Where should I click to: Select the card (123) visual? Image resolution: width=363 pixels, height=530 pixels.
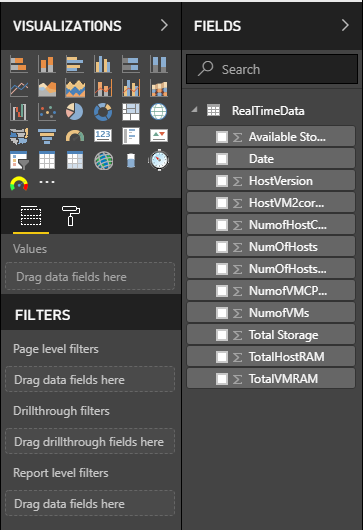[103, 136]
